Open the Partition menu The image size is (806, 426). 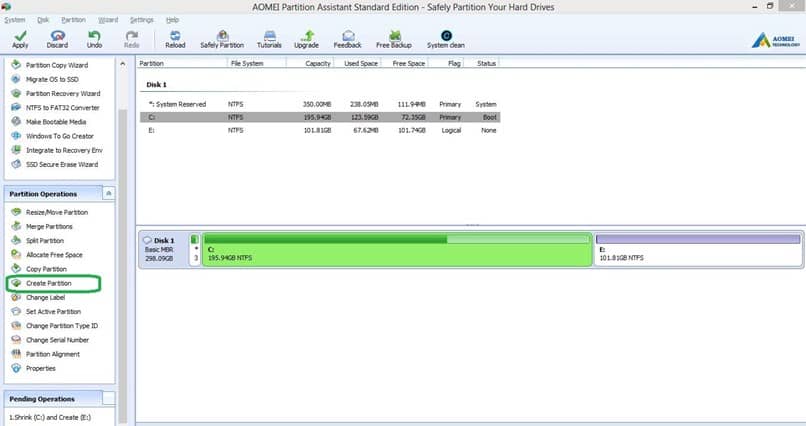pyautogui.click(x=74, y=20)
